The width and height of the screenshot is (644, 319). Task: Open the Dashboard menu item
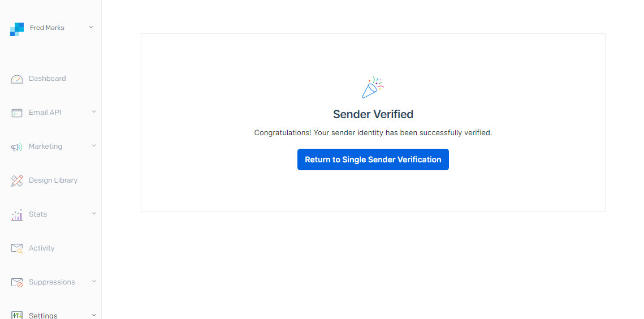[x=47, y=79]
